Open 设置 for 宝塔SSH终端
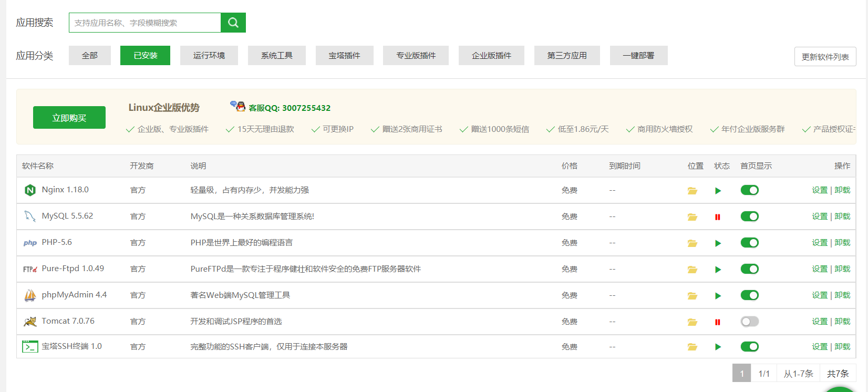The width and height of the screenshot is (868, 392). [820, 347]
